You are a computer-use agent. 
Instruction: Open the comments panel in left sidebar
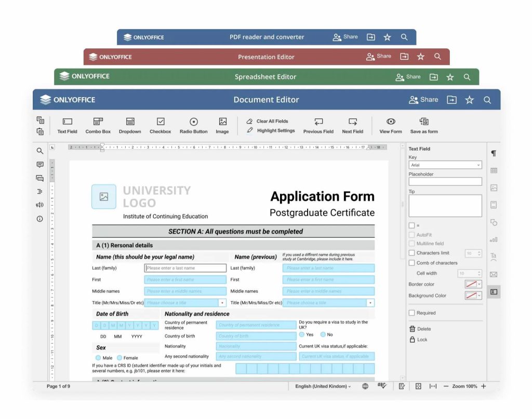(x=40, y=165)
